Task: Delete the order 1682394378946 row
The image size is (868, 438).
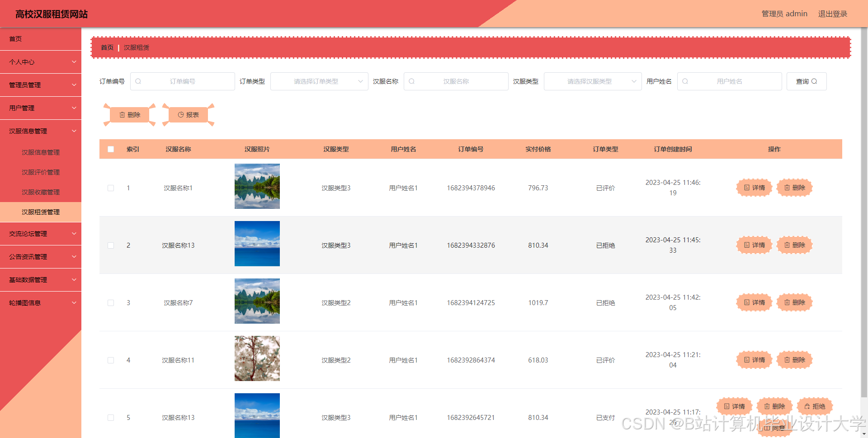Action: [x=794, y=188]
